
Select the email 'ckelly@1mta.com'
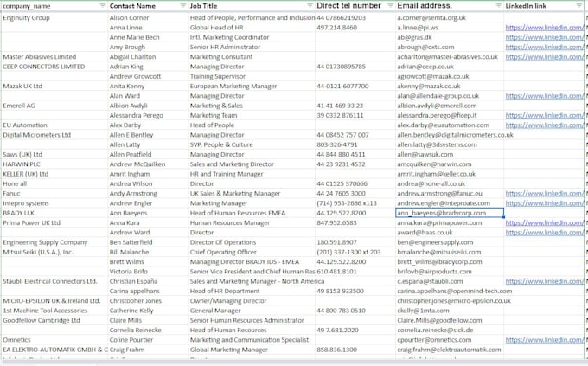[450, 311]
